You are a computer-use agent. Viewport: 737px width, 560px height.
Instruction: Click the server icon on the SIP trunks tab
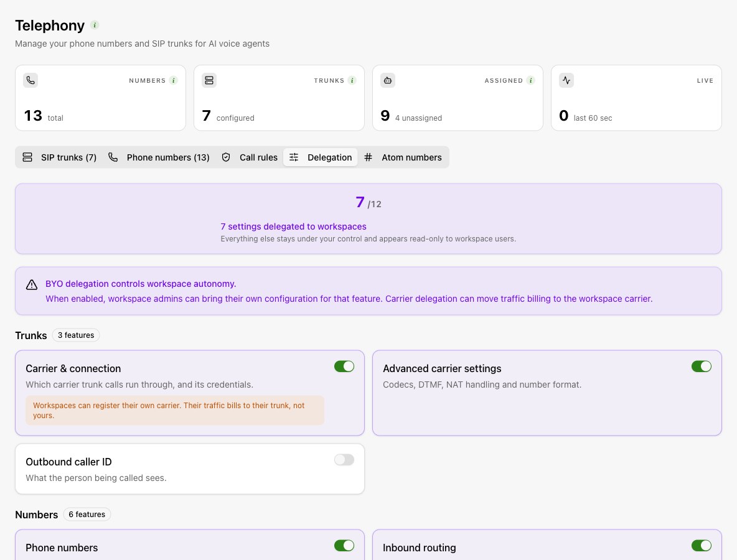(28, 157)
